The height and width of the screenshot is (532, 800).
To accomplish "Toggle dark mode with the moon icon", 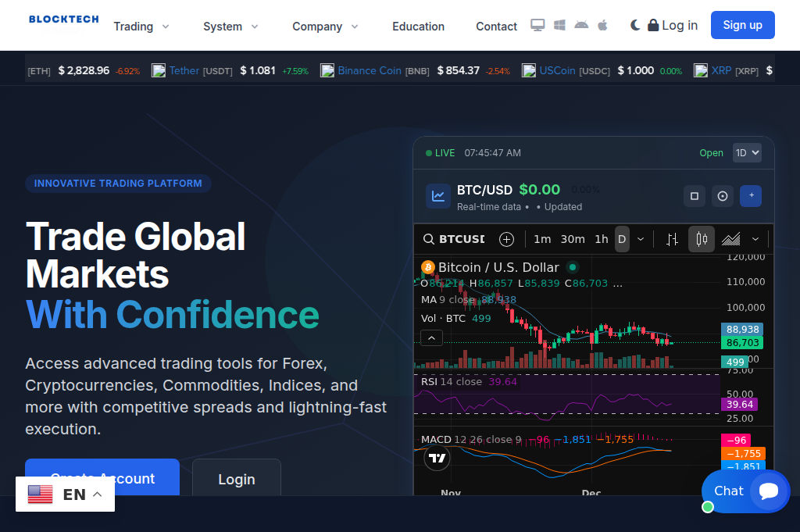I will point(635,24).
